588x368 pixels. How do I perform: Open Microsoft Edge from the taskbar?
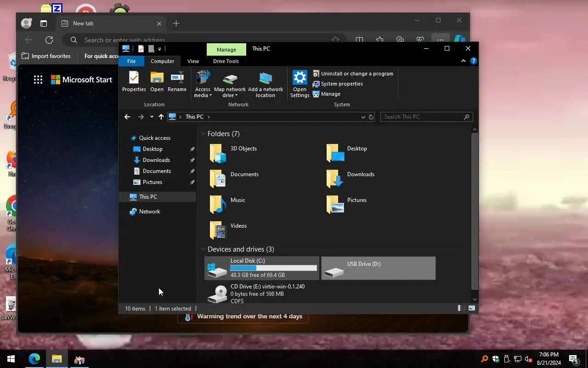(x=34, y=359)
